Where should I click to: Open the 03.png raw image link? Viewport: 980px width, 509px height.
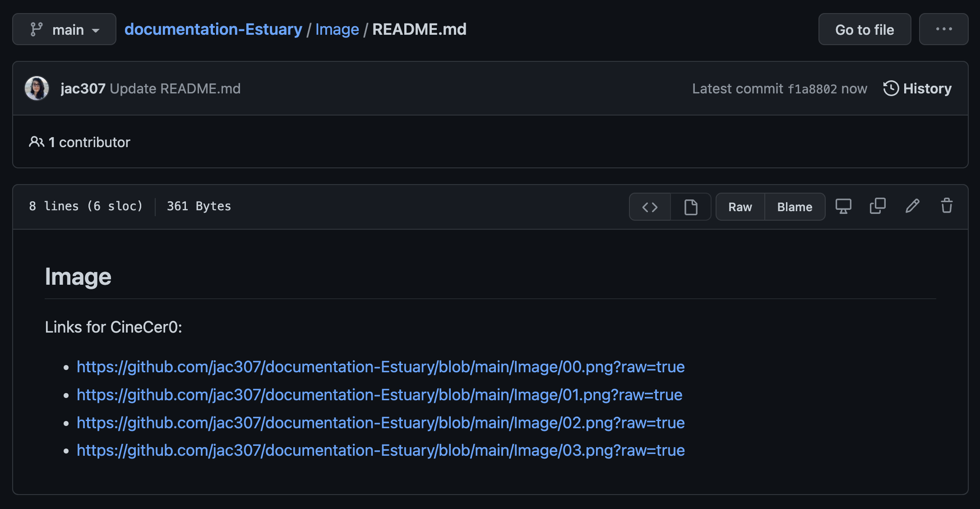coord(381,450)
